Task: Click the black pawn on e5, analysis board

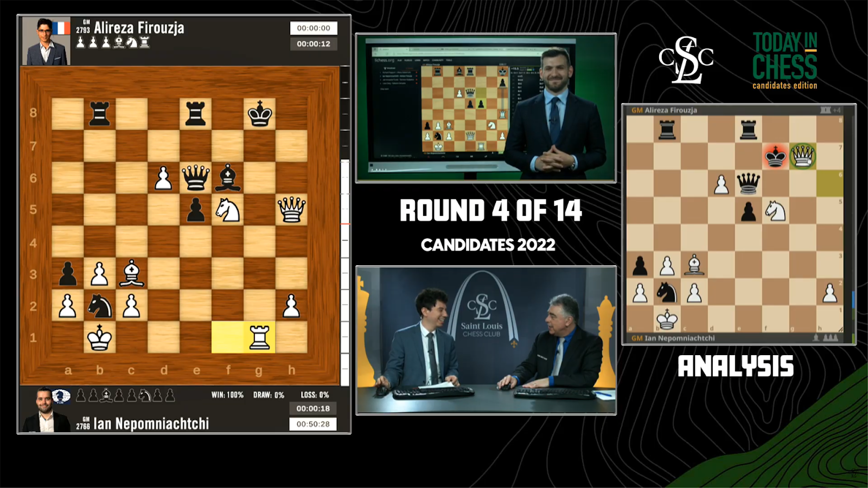Action: tap(749, 211)
